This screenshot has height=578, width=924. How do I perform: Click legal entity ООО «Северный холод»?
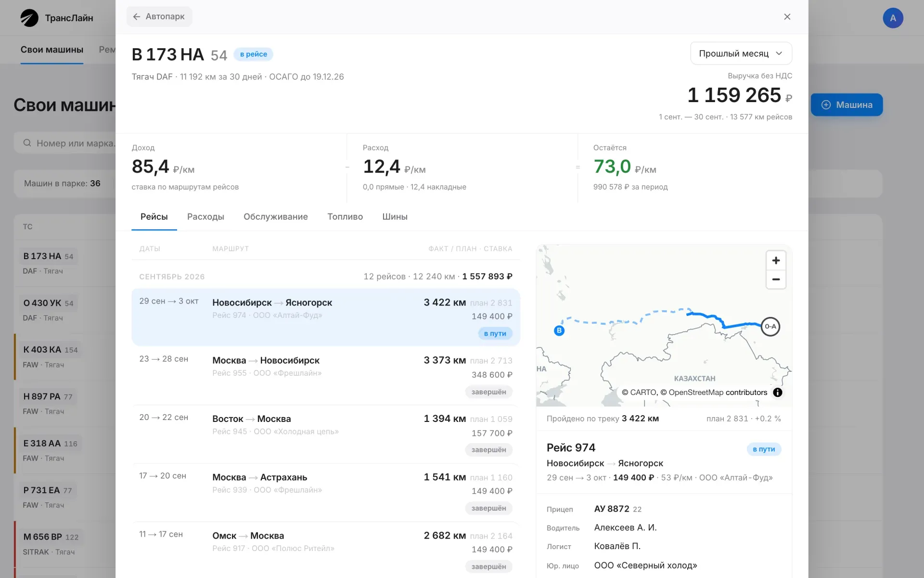[645, 565]
